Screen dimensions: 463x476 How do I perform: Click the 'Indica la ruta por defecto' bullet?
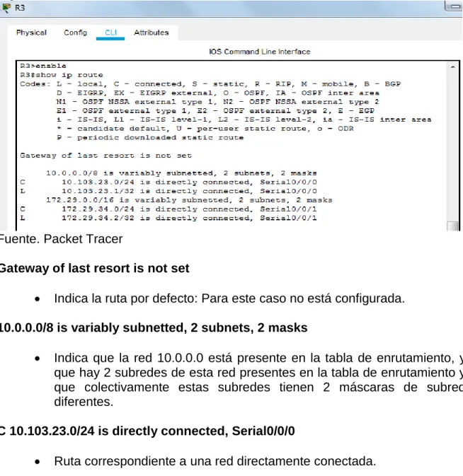229,298
